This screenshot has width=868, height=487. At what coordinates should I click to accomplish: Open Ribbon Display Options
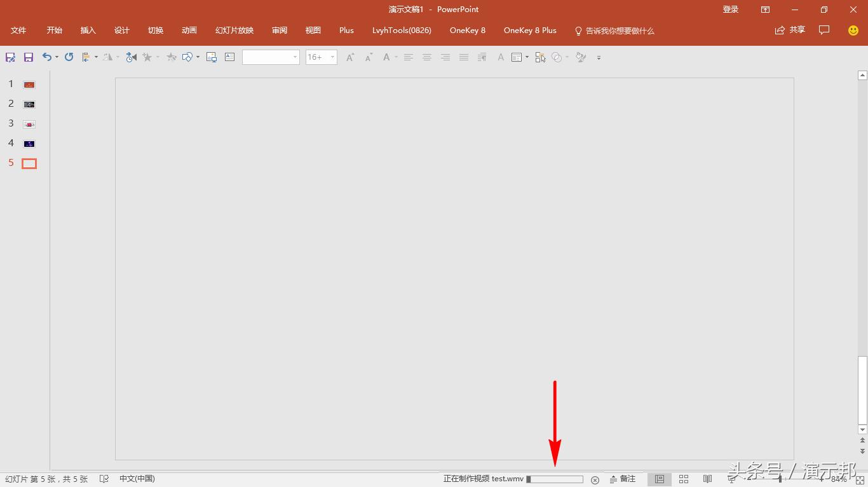[765, 10]
